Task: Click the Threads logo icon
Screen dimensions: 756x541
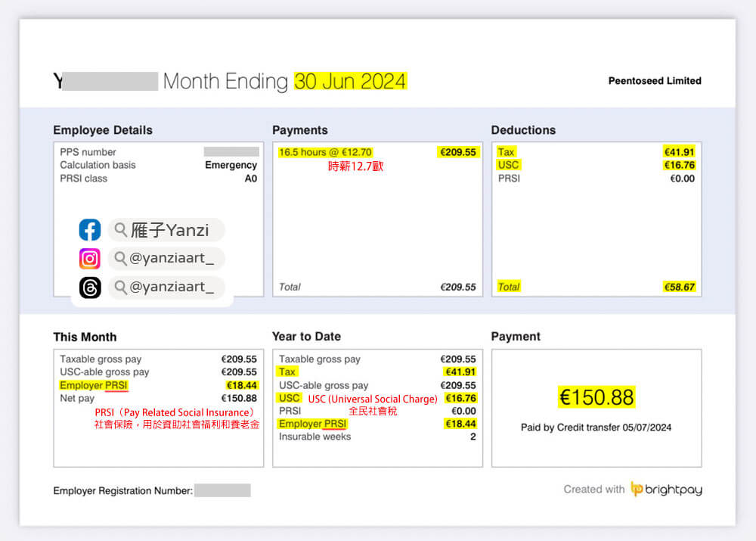Action: click(x=90, y=288)
